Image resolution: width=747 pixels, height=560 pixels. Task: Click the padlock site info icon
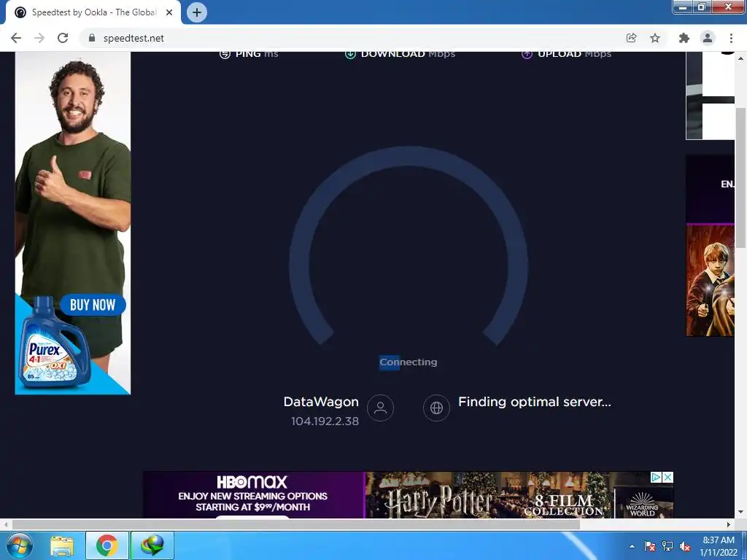point(92,38)
